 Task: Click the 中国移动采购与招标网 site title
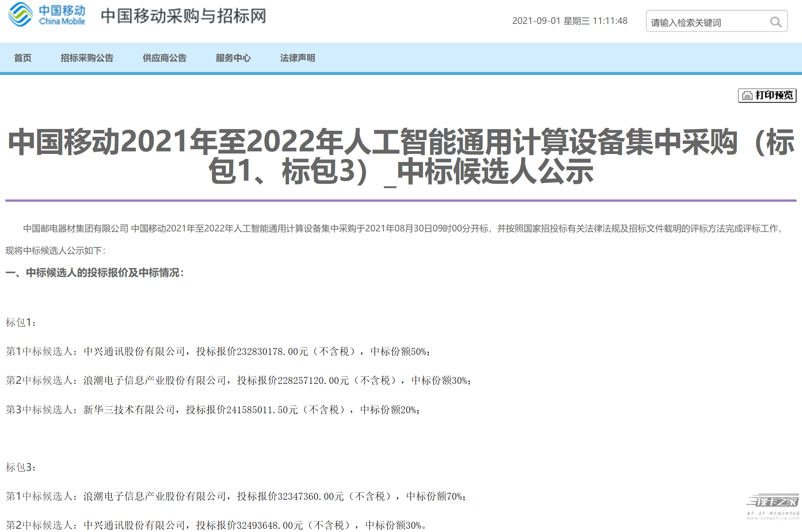[184, 16]
